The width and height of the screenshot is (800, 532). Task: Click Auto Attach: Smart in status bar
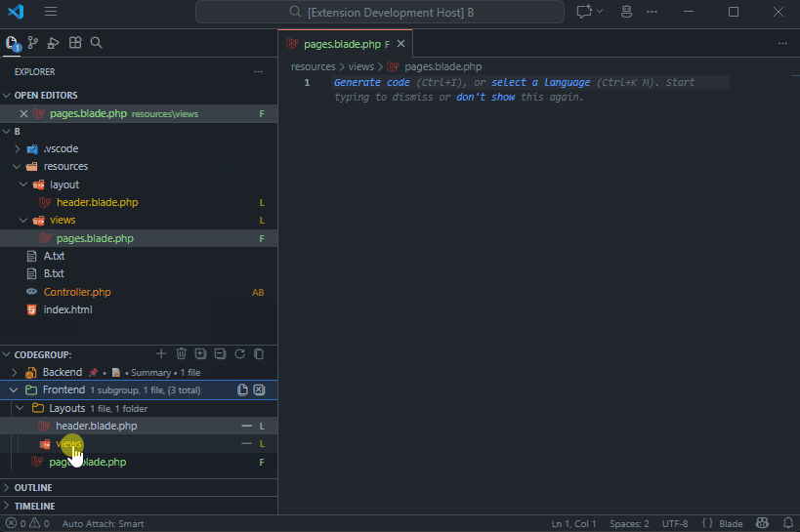104,524
